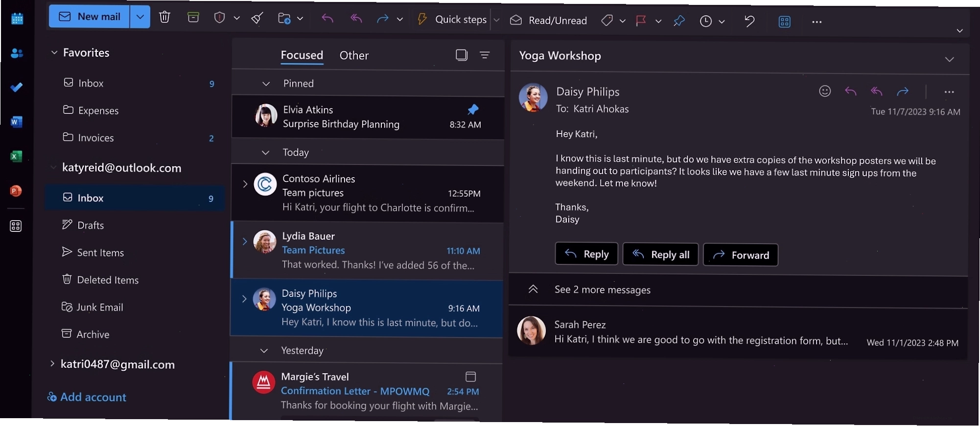
Task: Open the New mail dropdown arrow
Action: click(140, 17)
